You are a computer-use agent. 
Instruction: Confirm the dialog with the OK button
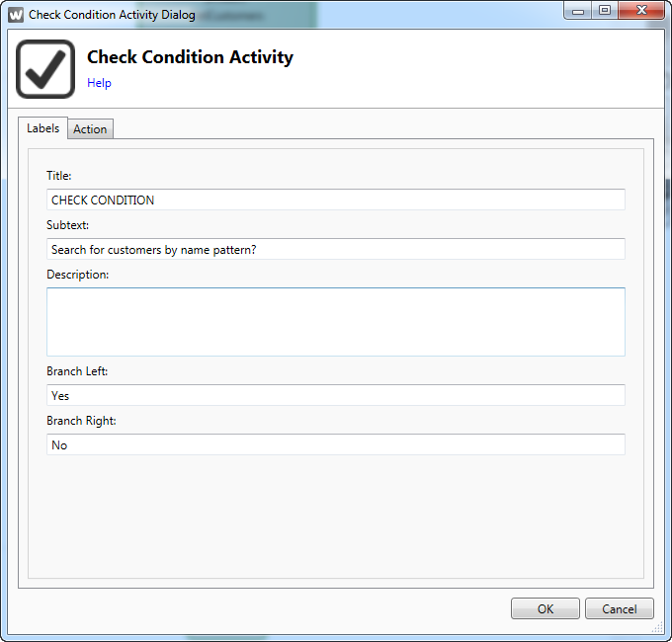[546, 608]
